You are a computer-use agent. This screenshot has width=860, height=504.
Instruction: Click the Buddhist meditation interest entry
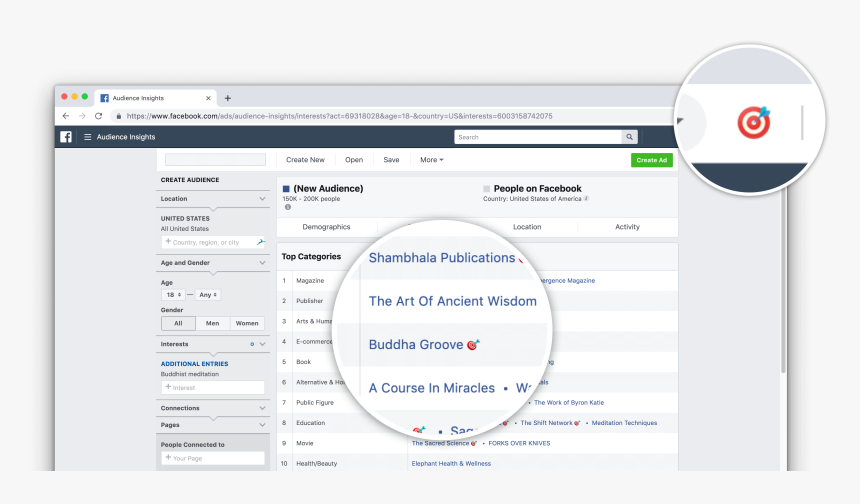[190, 374]
